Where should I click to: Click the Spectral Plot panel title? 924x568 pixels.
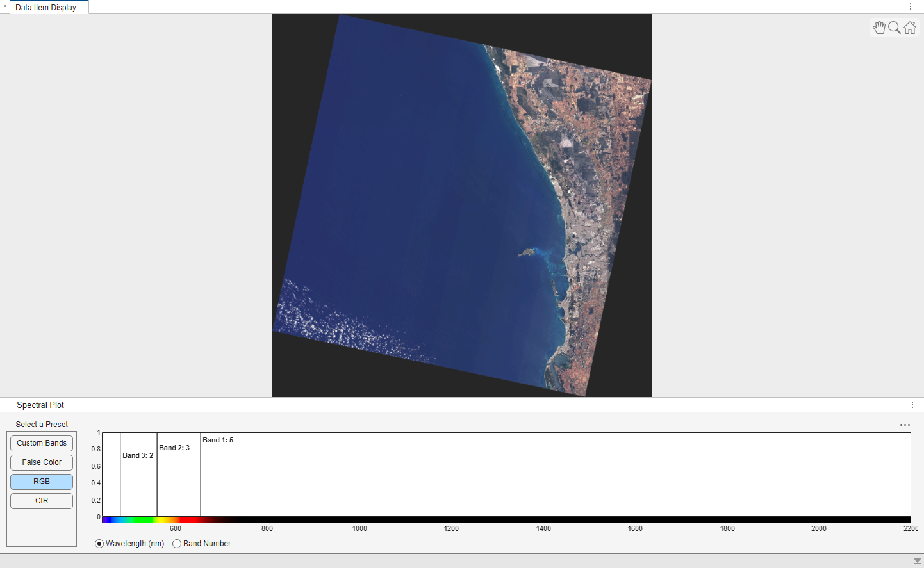[40, 405]
